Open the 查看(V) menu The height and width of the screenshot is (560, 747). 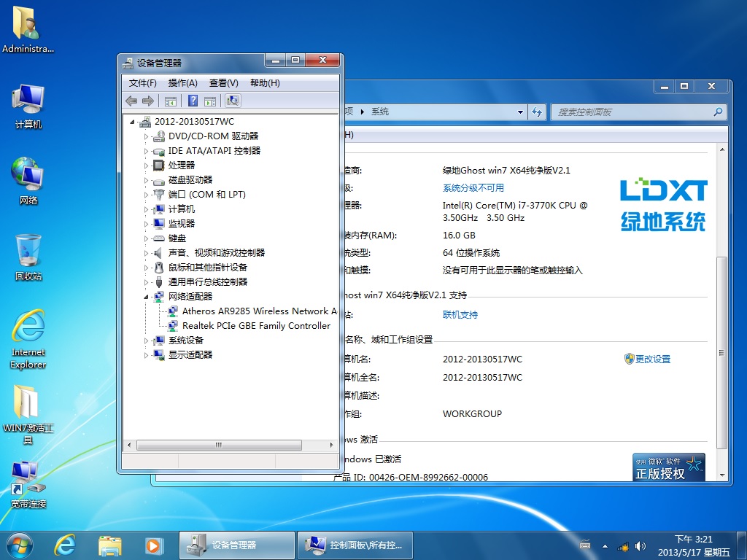(x=223, y=83)
